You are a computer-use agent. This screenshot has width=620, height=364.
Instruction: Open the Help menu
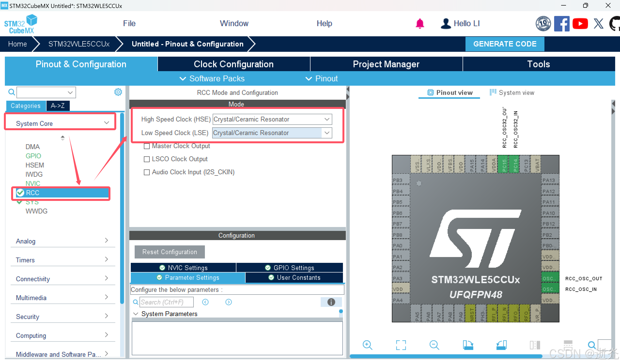tap(324, 23)
